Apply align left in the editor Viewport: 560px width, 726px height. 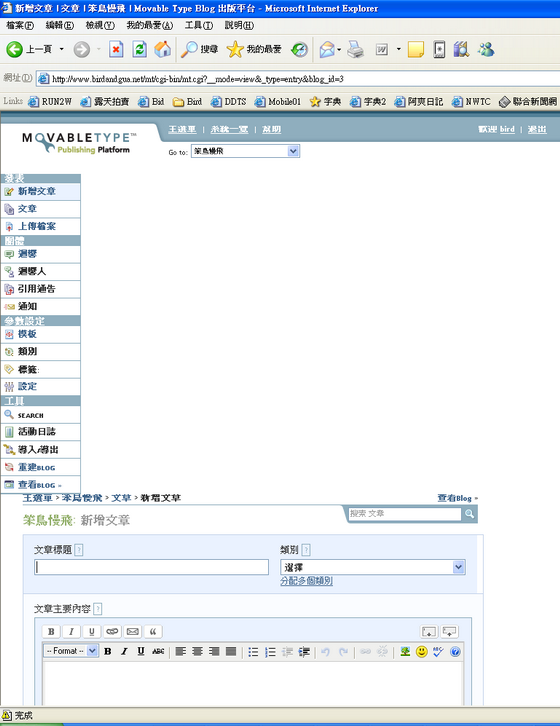point(181,651)
